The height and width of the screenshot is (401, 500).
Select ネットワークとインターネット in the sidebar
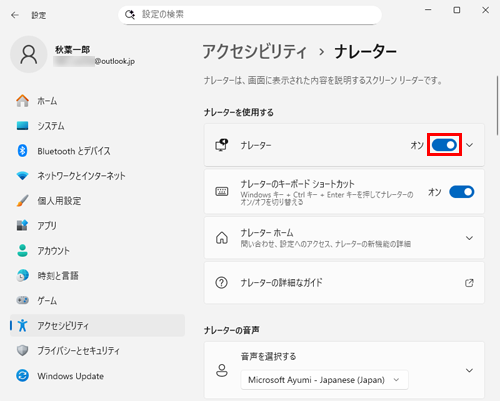(x=97, y=176)
